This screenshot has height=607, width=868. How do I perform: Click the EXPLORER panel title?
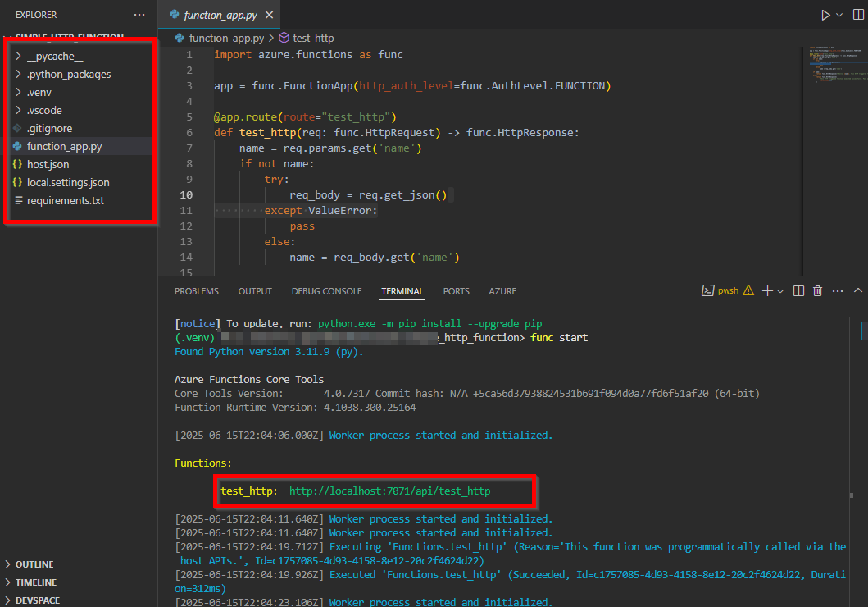point(36,15)
